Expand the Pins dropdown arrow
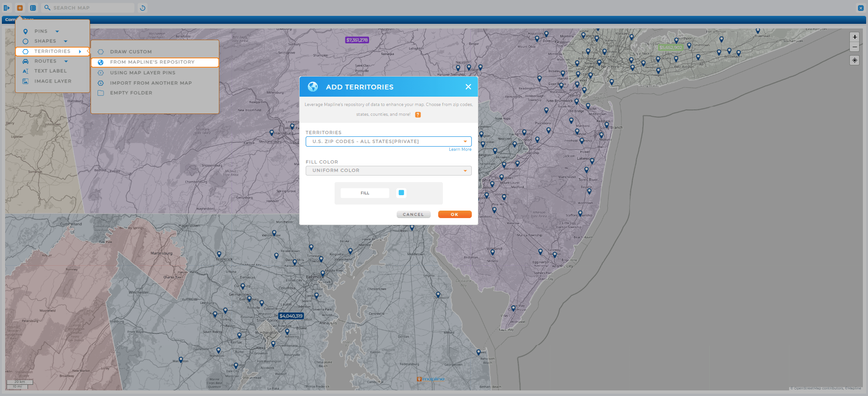 pyautogui.click(x=57, y=31)
